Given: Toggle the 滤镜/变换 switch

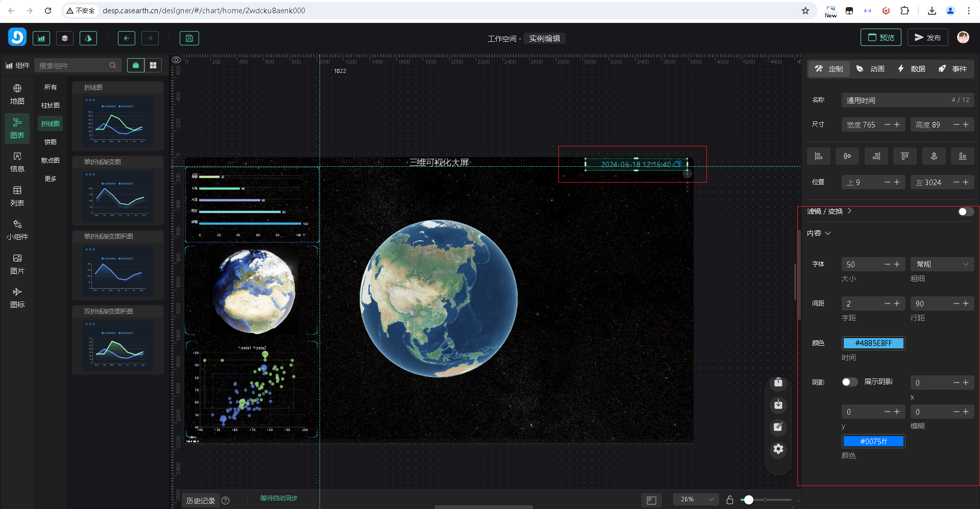Looking at the screenshot, I should (965, 212).
